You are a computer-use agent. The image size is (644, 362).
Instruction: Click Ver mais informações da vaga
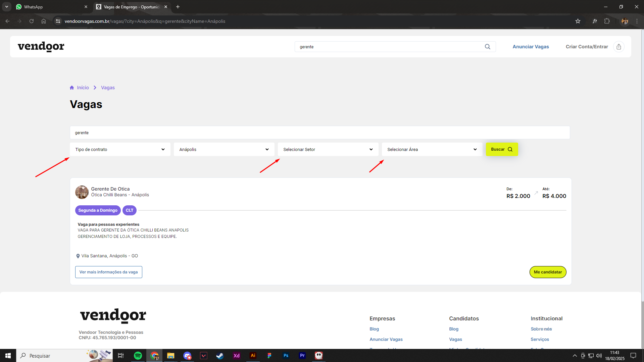pos(108,272)
